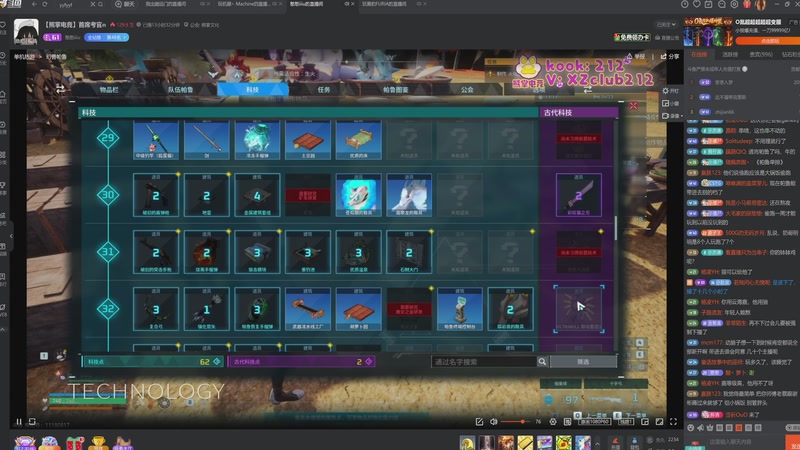800x450 pixels.
Task: Close the technology window red X
Action: tap(633, 106)
